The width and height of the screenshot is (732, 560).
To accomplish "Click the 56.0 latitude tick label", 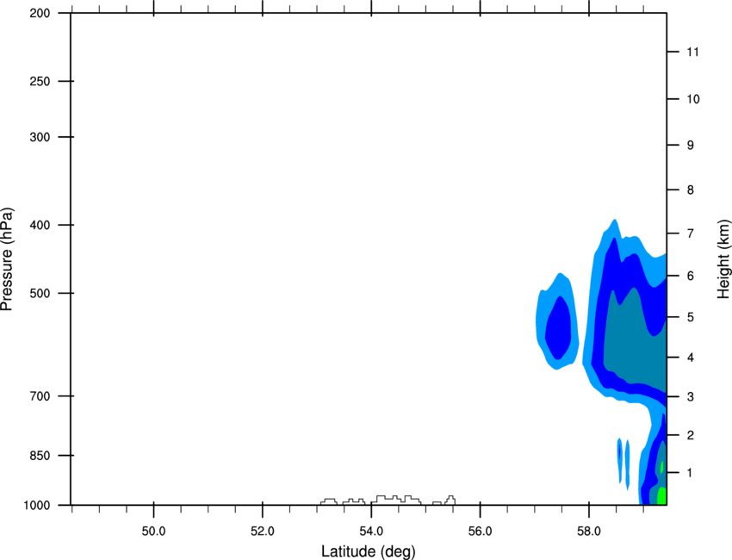I will click(481, 532).
